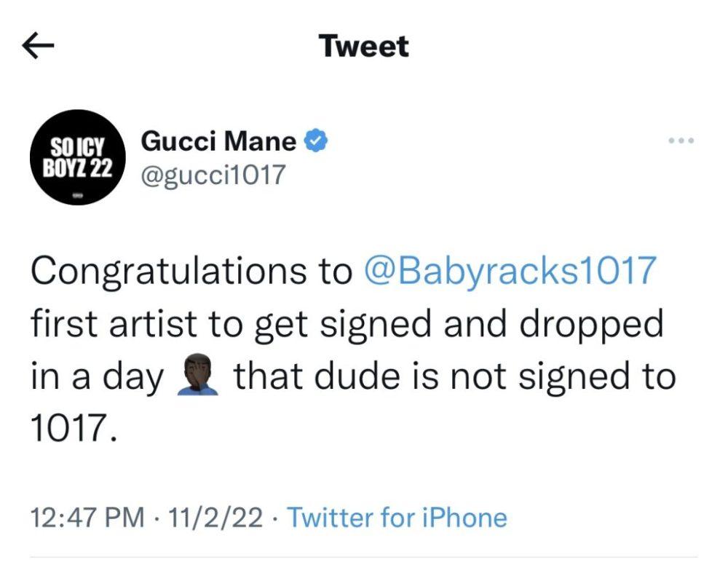The width and height of the screenshot is (728, 573).
Task: Click the Gucci Mane display name
Action: point(218,141)
